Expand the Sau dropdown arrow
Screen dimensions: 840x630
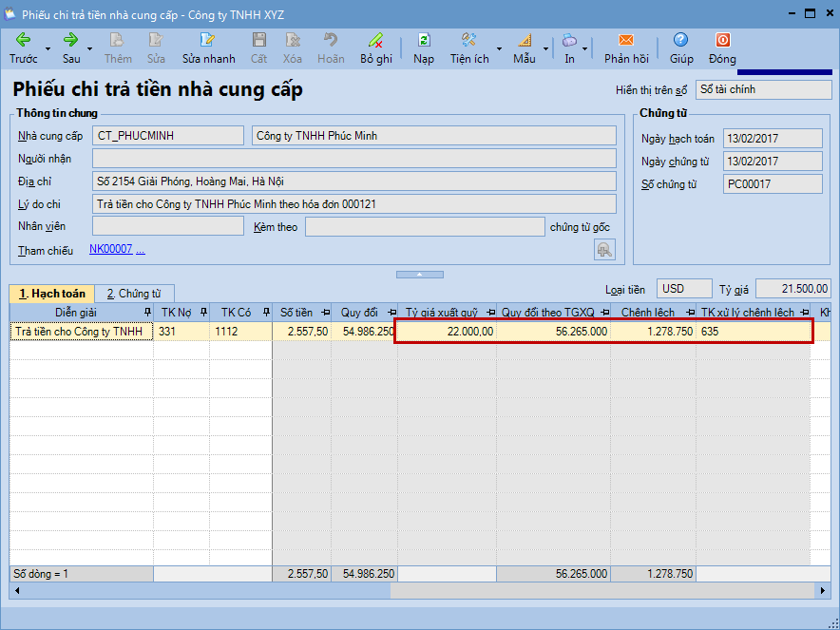(89, 49)
